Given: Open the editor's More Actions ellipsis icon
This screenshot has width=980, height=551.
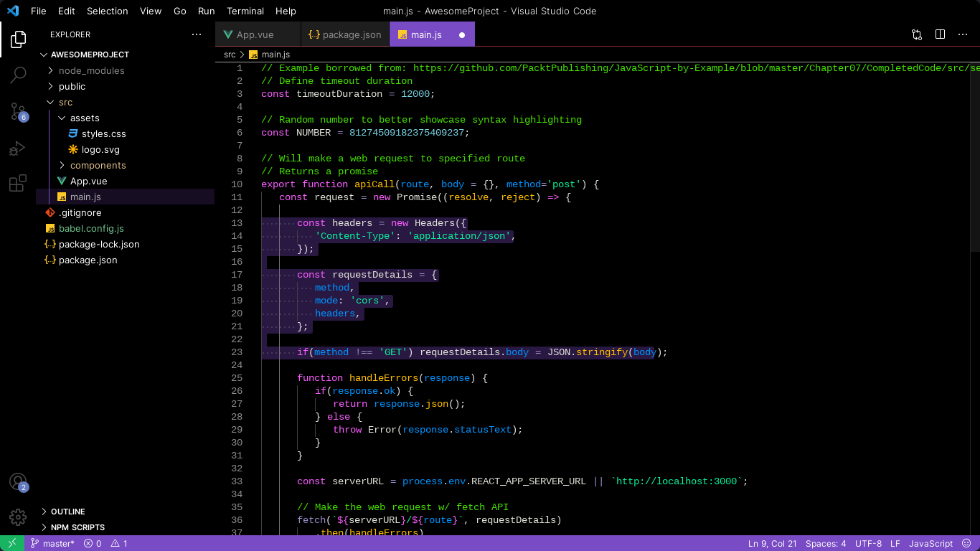Looking at the screenshot, I should click(x=963, y=34).
